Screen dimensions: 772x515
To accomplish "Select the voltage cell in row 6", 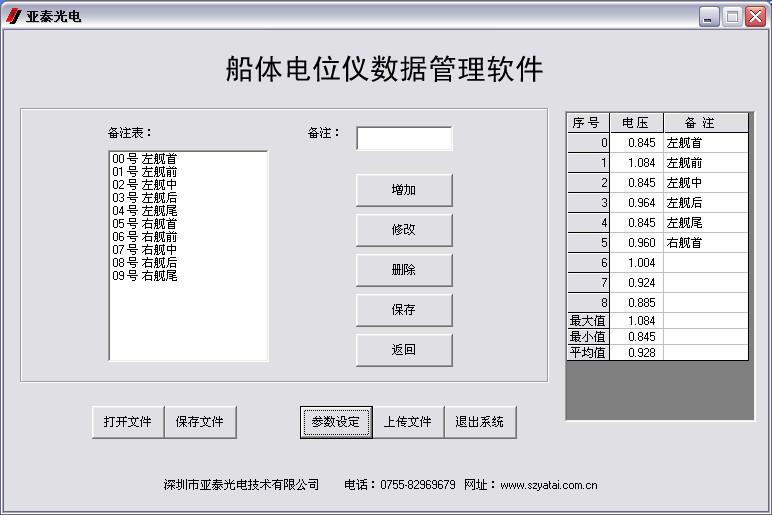I will [x=636, y=263].
